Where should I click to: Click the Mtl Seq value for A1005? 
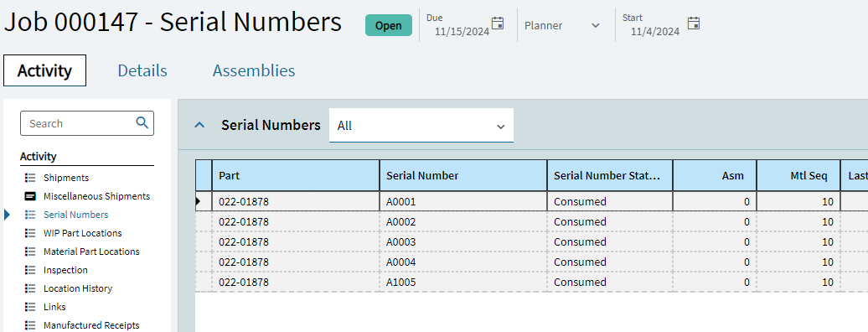798,283
